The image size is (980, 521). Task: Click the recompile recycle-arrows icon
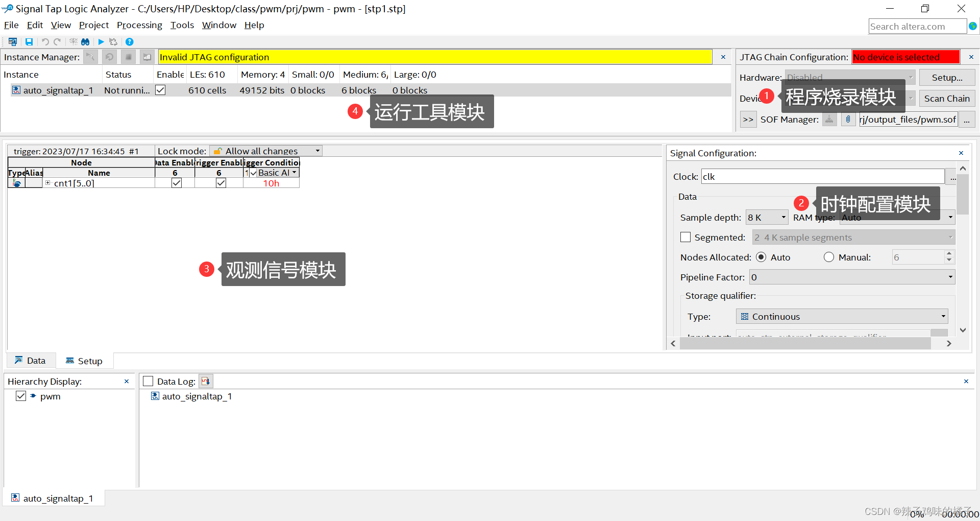point(113,42)
